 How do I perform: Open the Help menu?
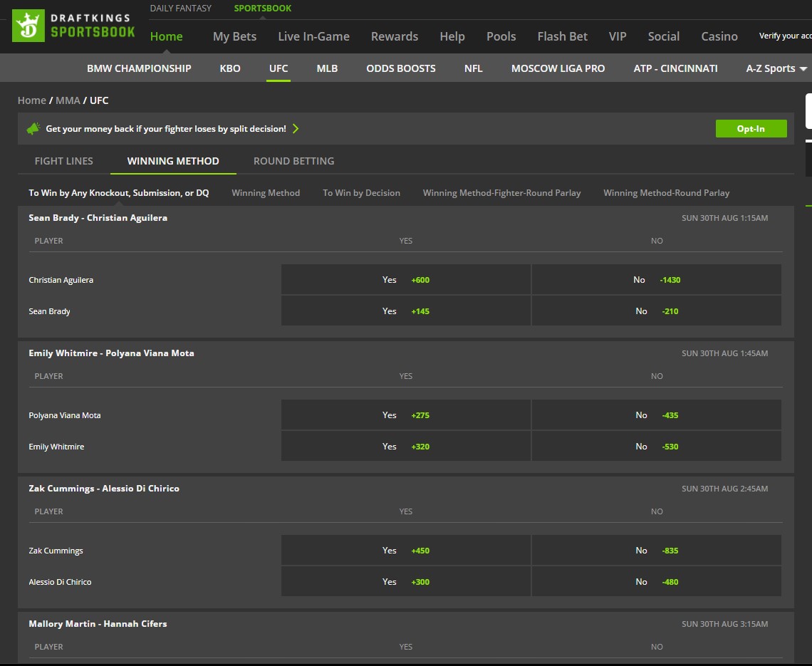452,36
